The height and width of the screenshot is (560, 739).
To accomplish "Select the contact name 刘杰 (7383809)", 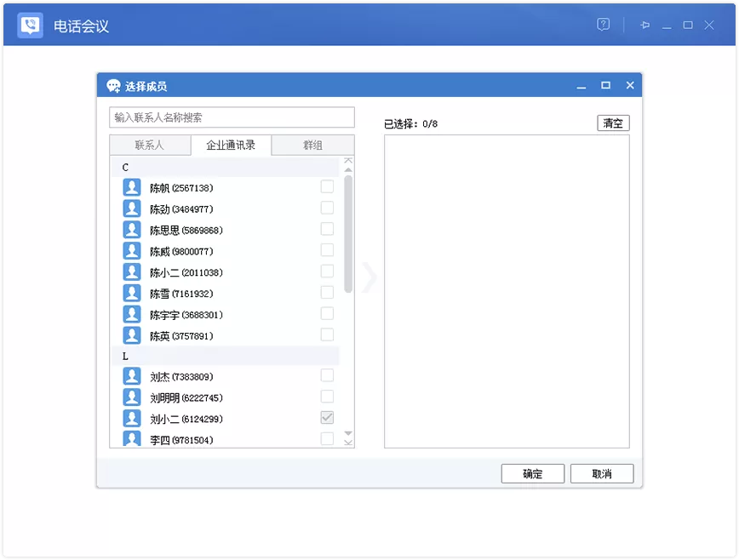I will click(x=181, y=377).
